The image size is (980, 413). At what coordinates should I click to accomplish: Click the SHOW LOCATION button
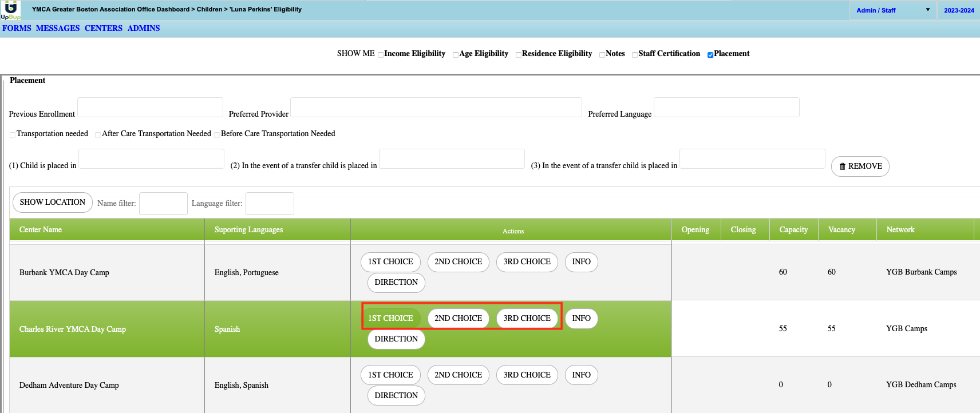pos(53,202)
